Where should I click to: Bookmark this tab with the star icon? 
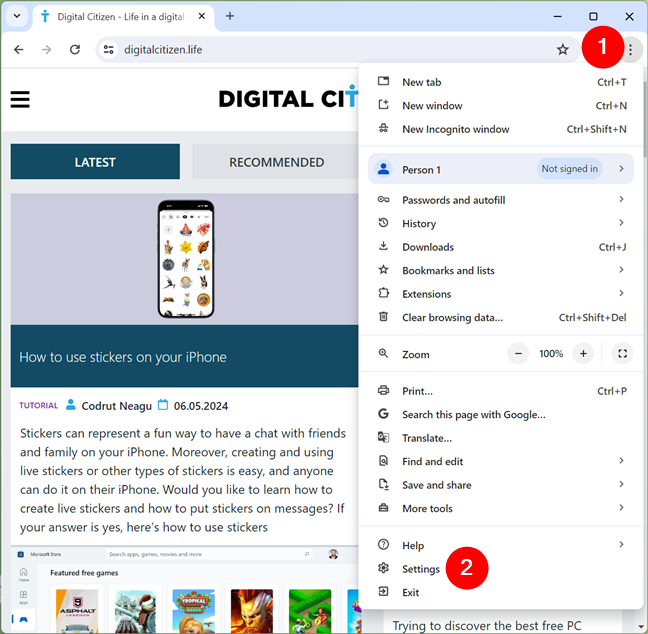(x=562, y=50)
